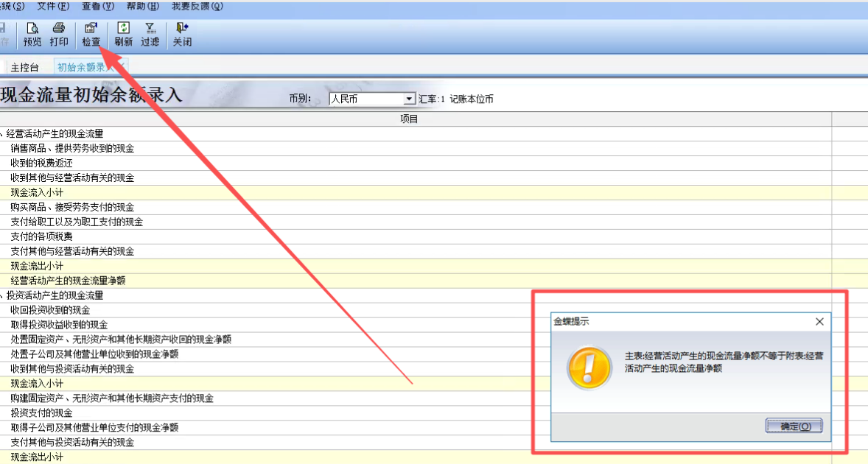The width and height of the screenshot is (868, 464).
Task: Open the 帮助(H) menu
Action: pyautogui.click(x=142, y=7)
